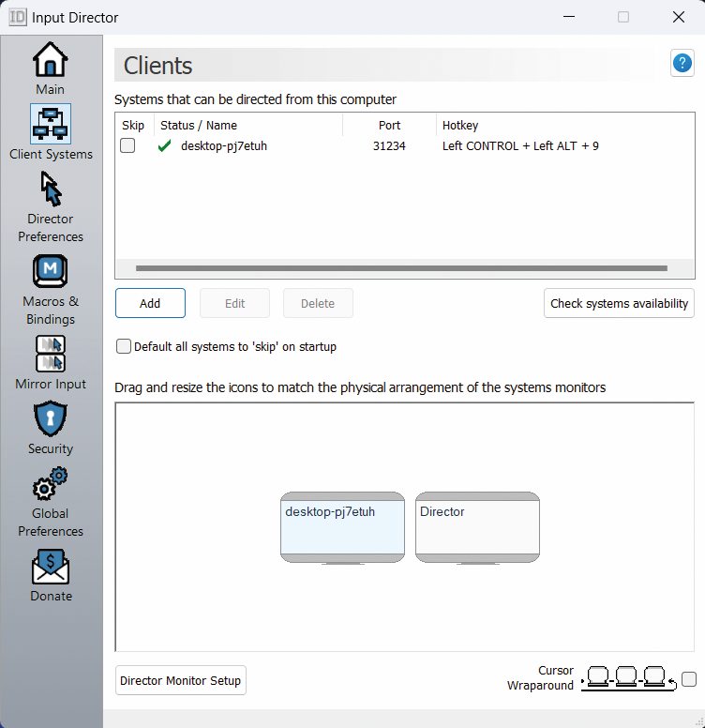Click the green checkmark status icon for desktop-pj7etuh
705x728 pixels.
(164, 145)
